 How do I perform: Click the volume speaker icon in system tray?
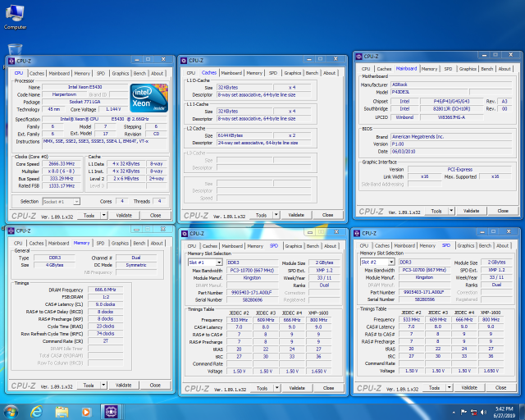pyautogui.click(x=483, y=410)
